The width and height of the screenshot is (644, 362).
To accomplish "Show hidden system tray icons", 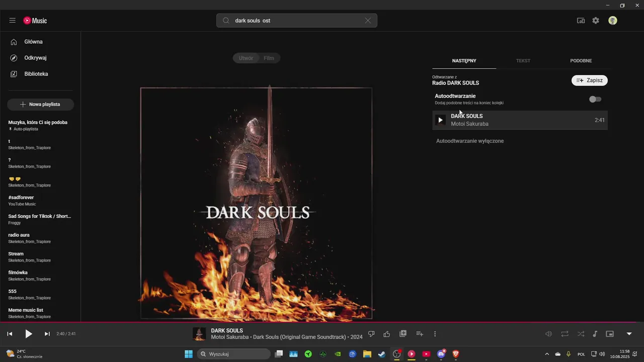I will [x=547, y=354].
